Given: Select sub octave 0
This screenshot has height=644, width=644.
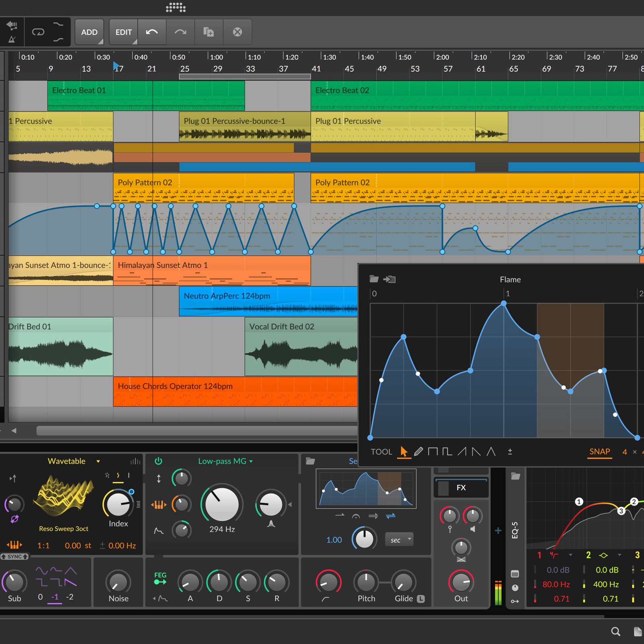Looking at the screenshot, I should point(40,597).
